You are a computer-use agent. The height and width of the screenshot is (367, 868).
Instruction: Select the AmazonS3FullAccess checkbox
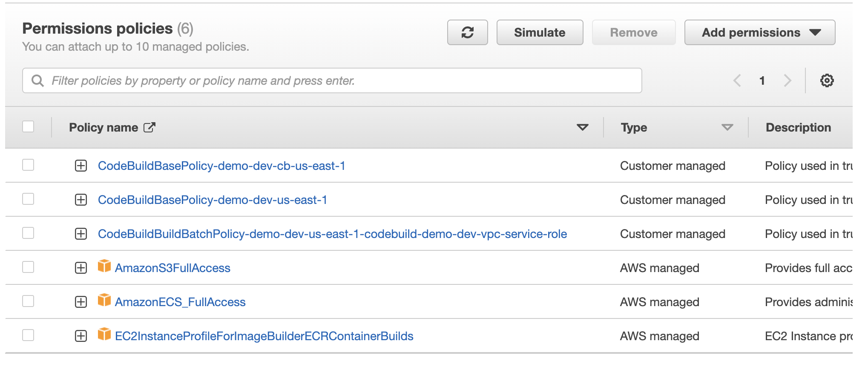(28, 267)
